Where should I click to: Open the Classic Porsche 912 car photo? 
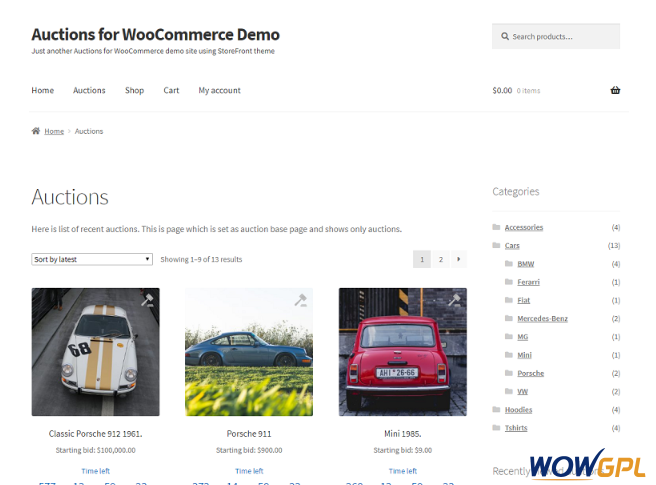click(95, 352)
